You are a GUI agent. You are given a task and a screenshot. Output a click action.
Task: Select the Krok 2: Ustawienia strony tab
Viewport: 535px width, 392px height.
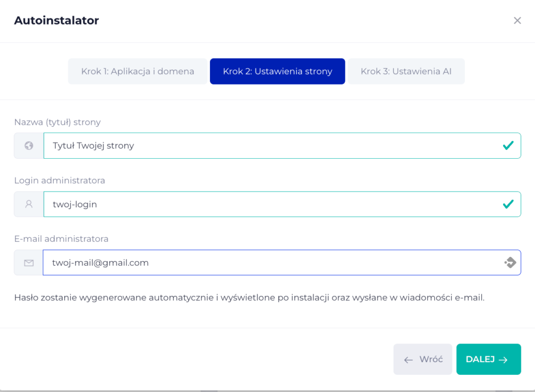coord(277,72)
